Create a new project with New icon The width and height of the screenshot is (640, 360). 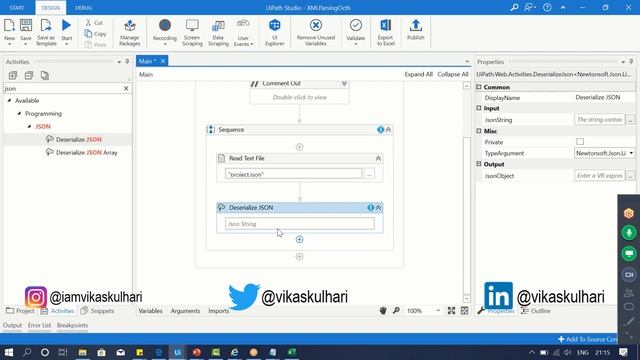click(9, 31)
